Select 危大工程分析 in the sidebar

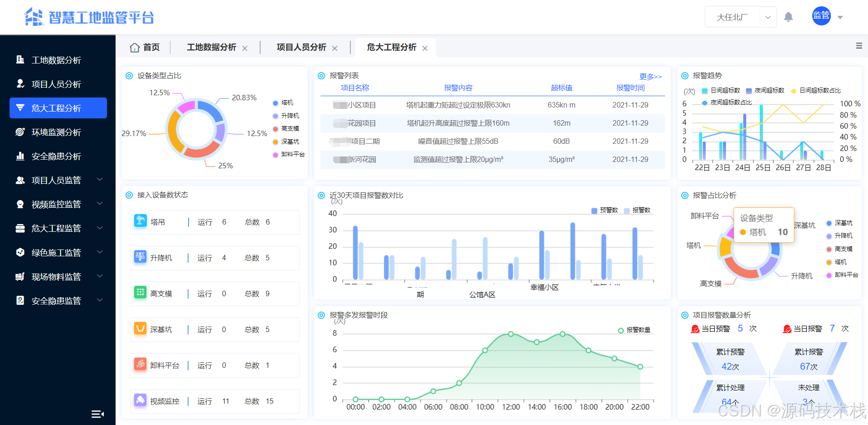(58, 108)
